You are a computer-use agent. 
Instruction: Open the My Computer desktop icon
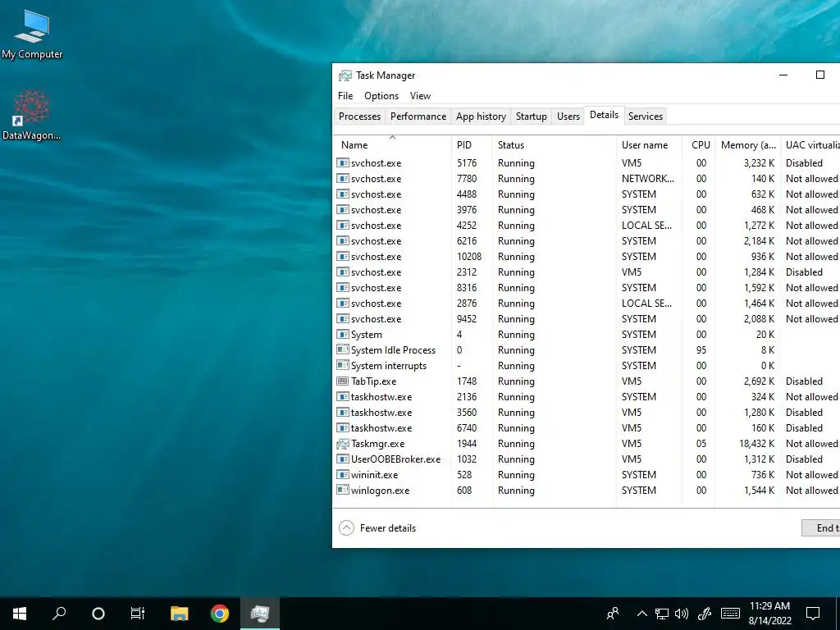click(32, 34)
